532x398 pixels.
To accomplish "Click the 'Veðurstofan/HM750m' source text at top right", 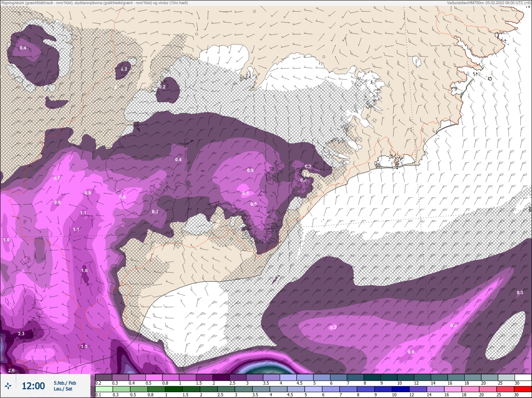I will pyautogui.click(x=489, y=2).
